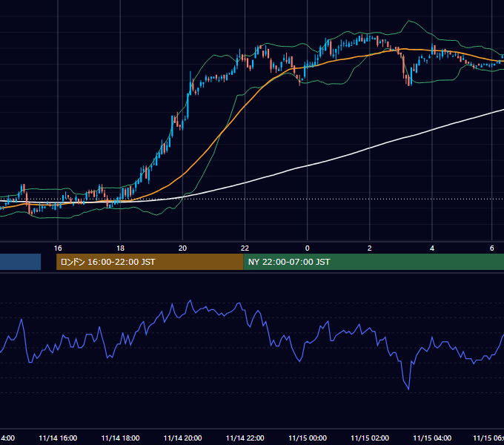Click the London 16:00-22:00 JST session bar

[150, 262]
